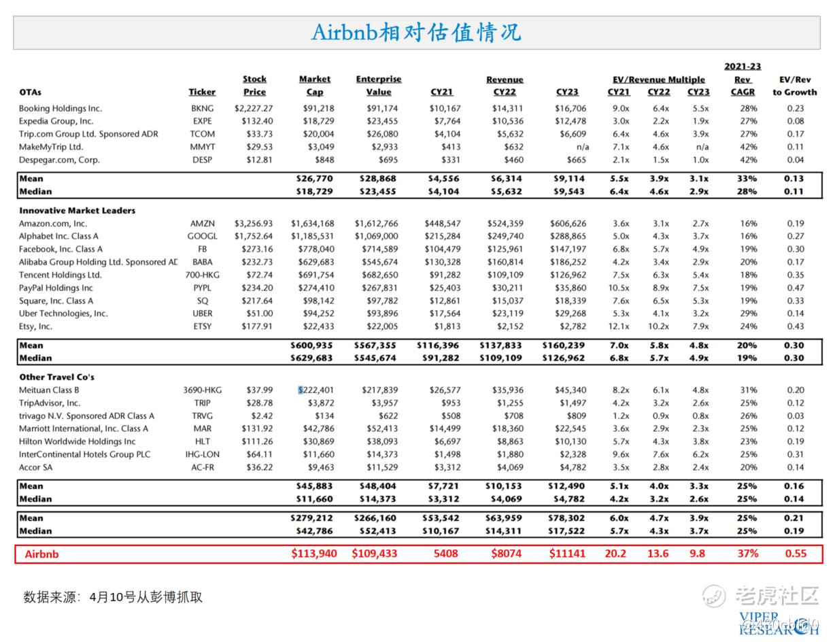Select the "Other Travel Co's" section heading
The width and height of the screenshot is (835, 644).
(56, 377)
